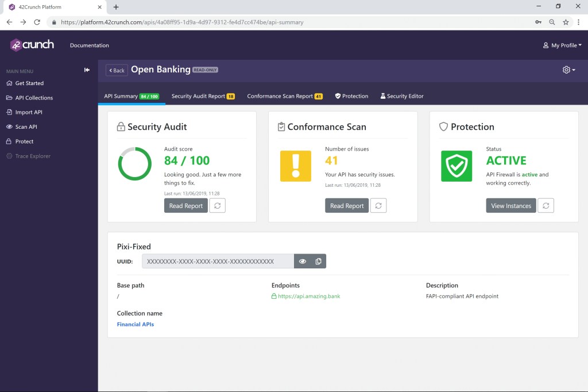Open Import API in sidebar
Image resolution: width=588 pixels, height=392 pixels.
28,112
